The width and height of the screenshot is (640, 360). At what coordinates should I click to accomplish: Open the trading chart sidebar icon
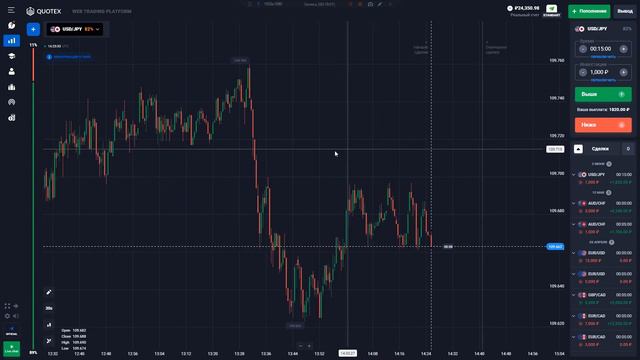(x=11, y=40)
